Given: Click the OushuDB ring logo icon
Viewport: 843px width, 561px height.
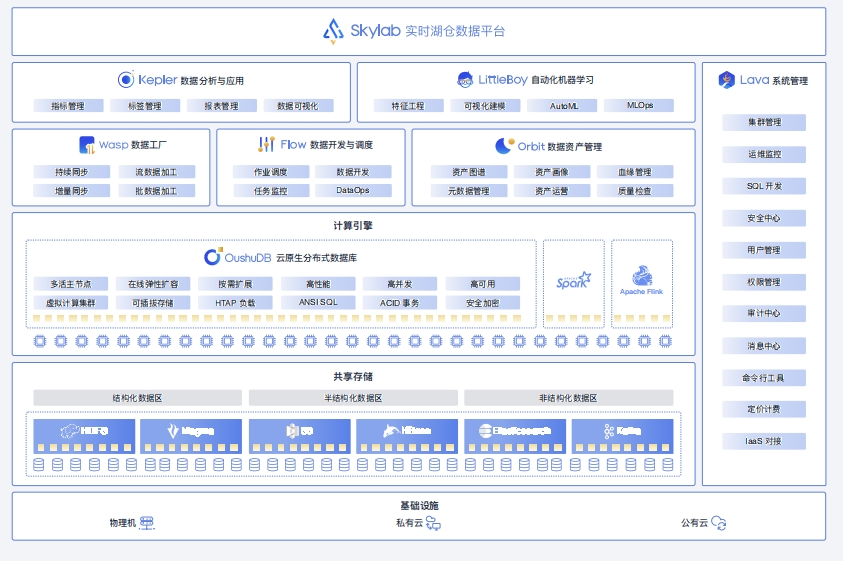Looking at the screenshot, I should (x=212, y=257).
